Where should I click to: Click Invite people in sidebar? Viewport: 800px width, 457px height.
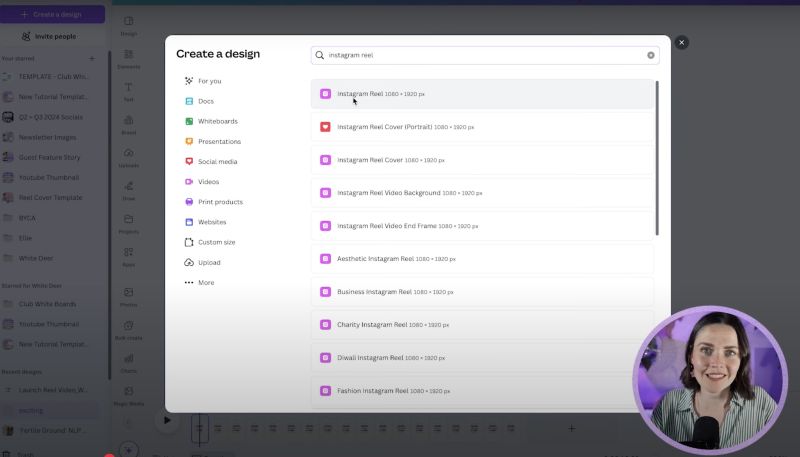(x=49, y=37)
